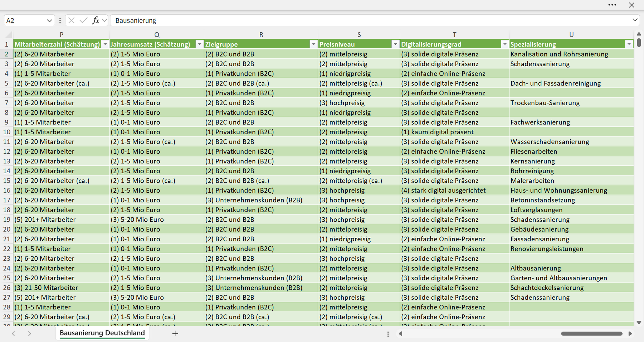Confirm the formula bar entry with the checkmark
Image resolution: width=644 pixels, height=342 pixels.
[83, 20]
